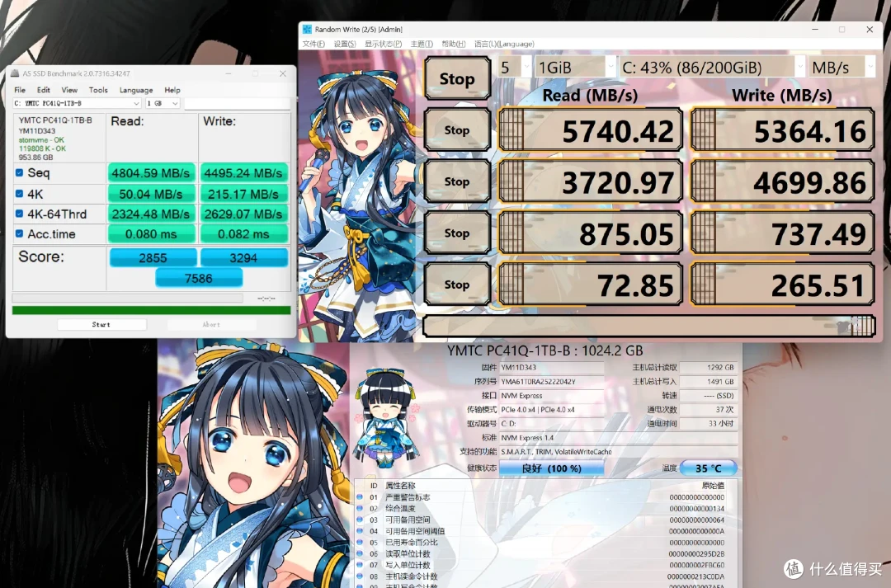891x588 pixels.
Task: Open the Tools menu in AS SSD Benchmark
Action: point(98,90)
